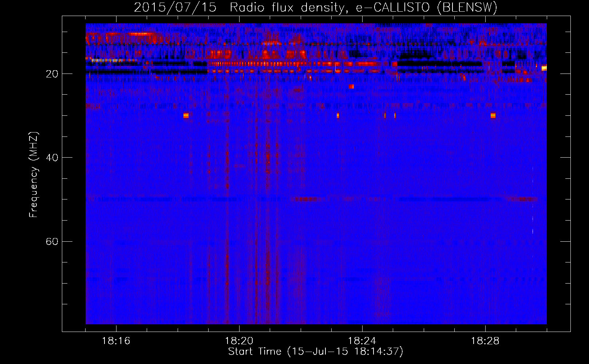The height and width of the screenshot is (364, 589).
Task: Click the 'Start Time (15-Jul-15 18:14:37)' label
Action: pos(316,352)
